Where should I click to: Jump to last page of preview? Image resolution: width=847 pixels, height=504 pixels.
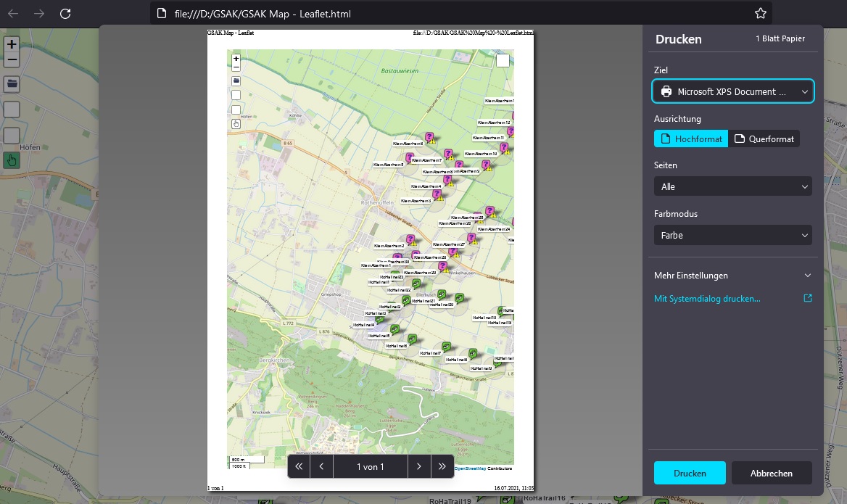442,466
